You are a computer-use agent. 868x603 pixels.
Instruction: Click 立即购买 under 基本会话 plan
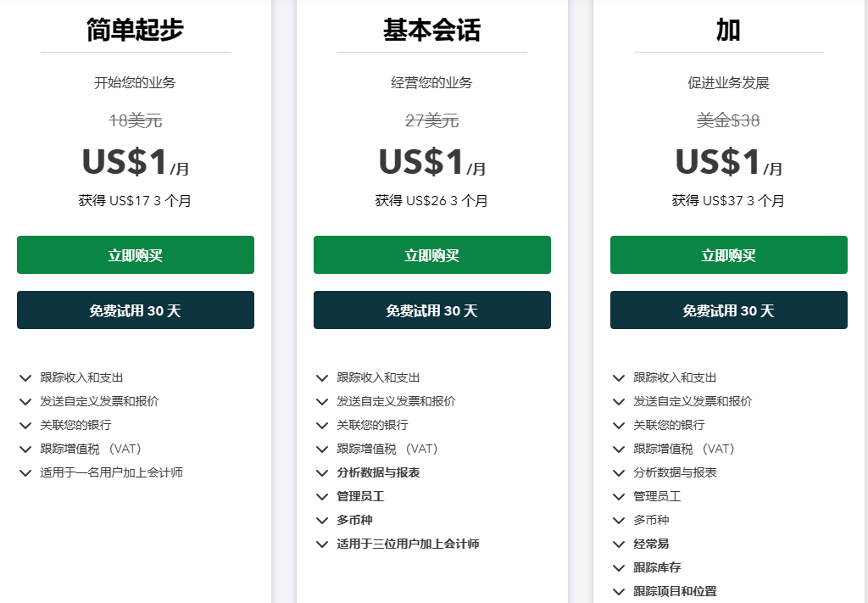click(x=432, y=255)
